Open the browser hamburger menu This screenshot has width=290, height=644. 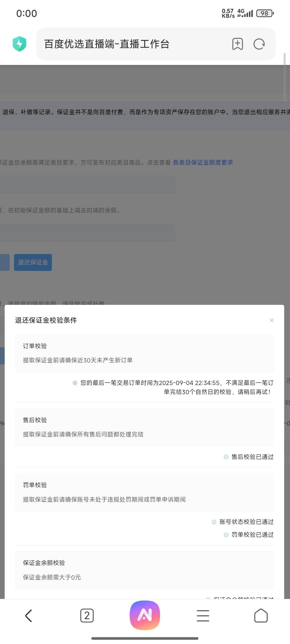[203, 616]
